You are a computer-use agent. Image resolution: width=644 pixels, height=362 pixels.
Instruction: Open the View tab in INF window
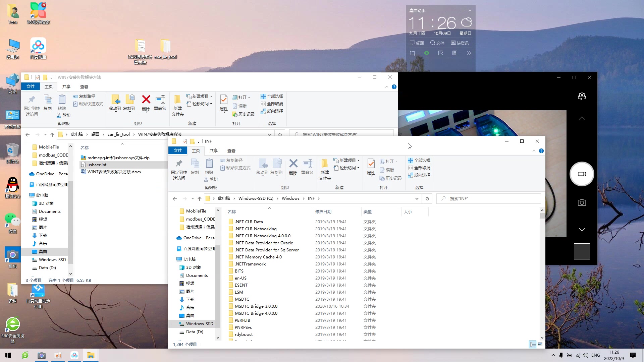click(231, 151)
